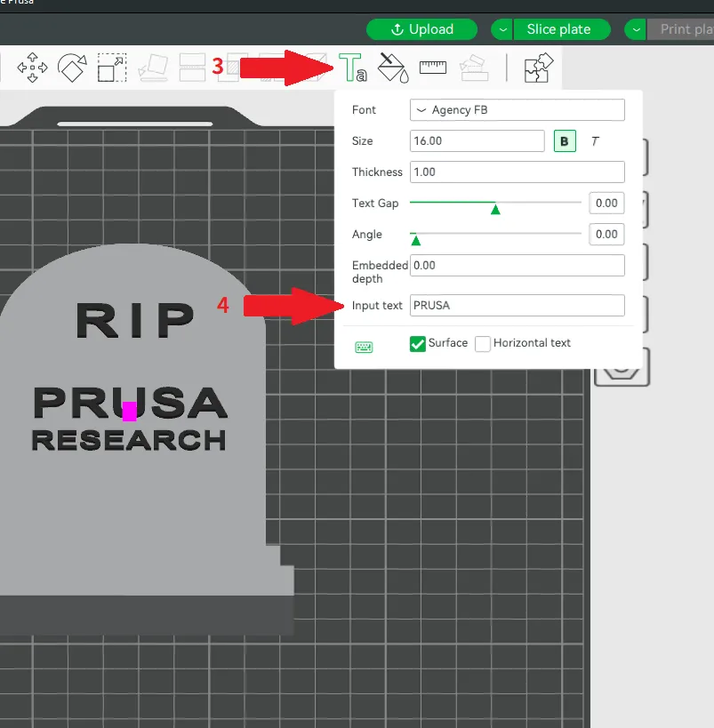Click the Input text field containing PRUSA
This screenshot has width=714, height=728.
517,306
